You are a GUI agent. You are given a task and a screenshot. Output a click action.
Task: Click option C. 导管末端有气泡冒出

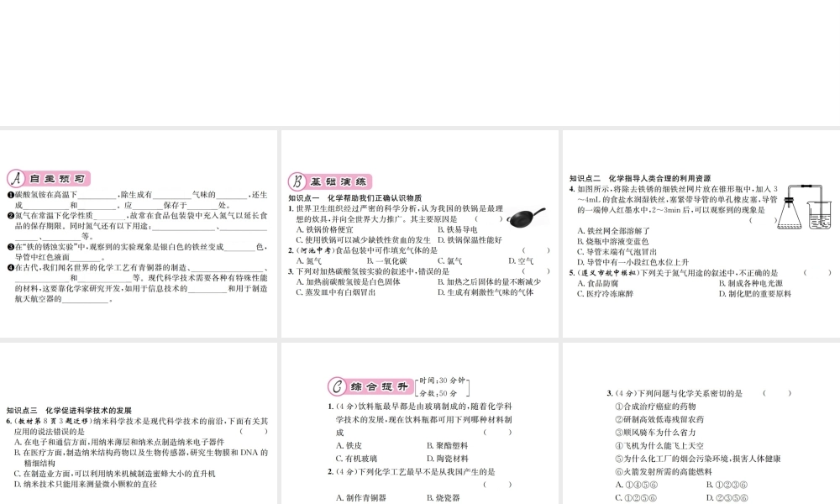coord(617,252)
